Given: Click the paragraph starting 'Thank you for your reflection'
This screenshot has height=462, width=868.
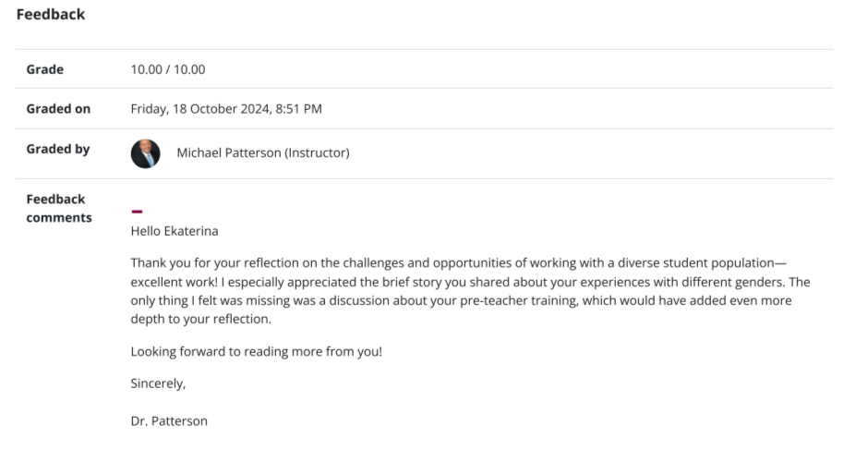Looking at the screenshot, I should [462, 291].
